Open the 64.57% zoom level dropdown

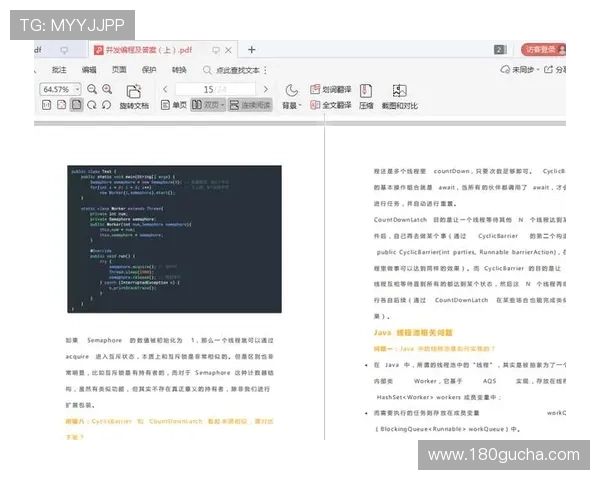(x=61, y=89)
